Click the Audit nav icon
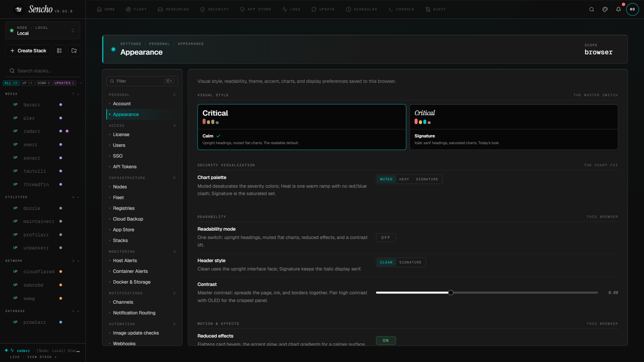Screen dimensions: 644x362 428,9
